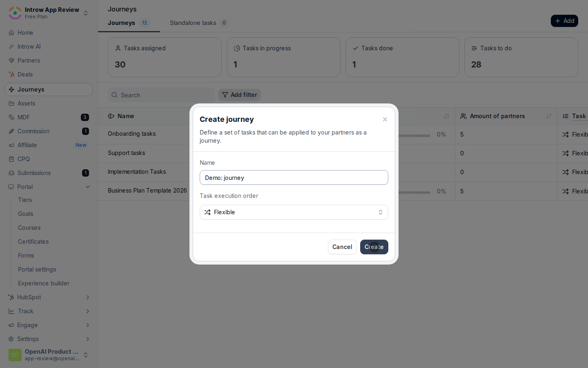Open Assets in the sidebar
Screen dimensions: 588x368
point(49,103)
